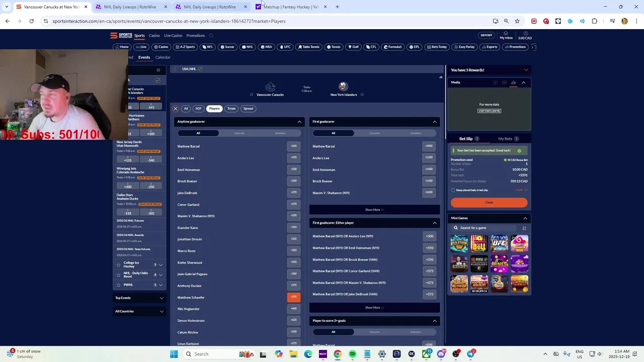The height and width of the screenshot is (362, 644).
Task: Click the browser address bar URL
Action: point(169,21)
